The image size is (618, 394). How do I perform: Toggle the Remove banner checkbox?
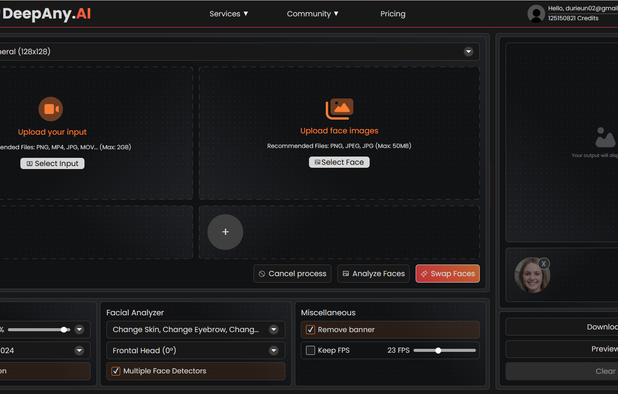click(x=311, y=330)
